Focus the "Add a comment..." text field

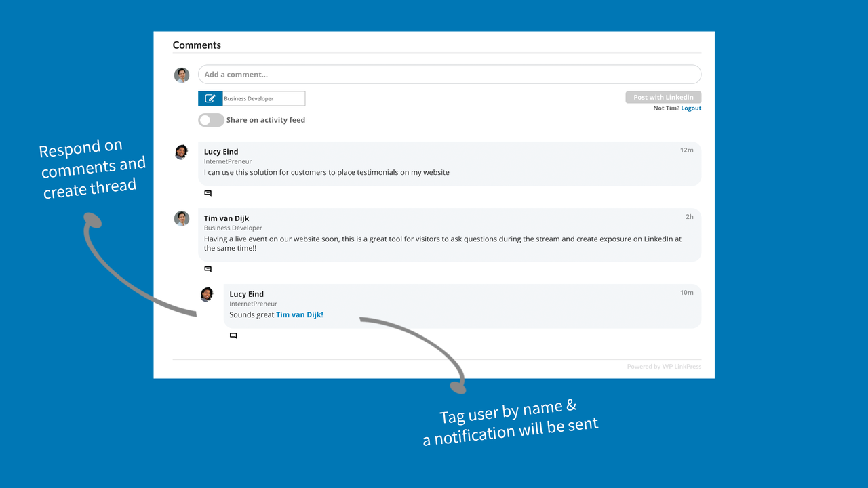click(449, 75)
